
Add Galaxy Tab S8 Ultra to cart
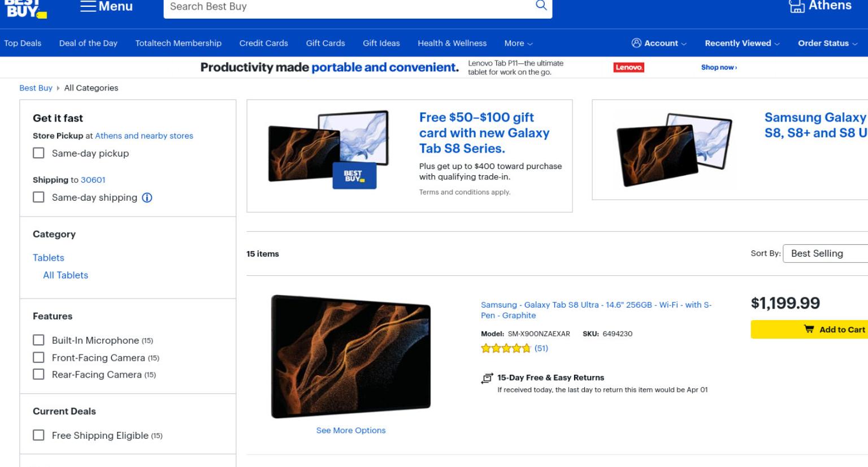pos(809,330)
